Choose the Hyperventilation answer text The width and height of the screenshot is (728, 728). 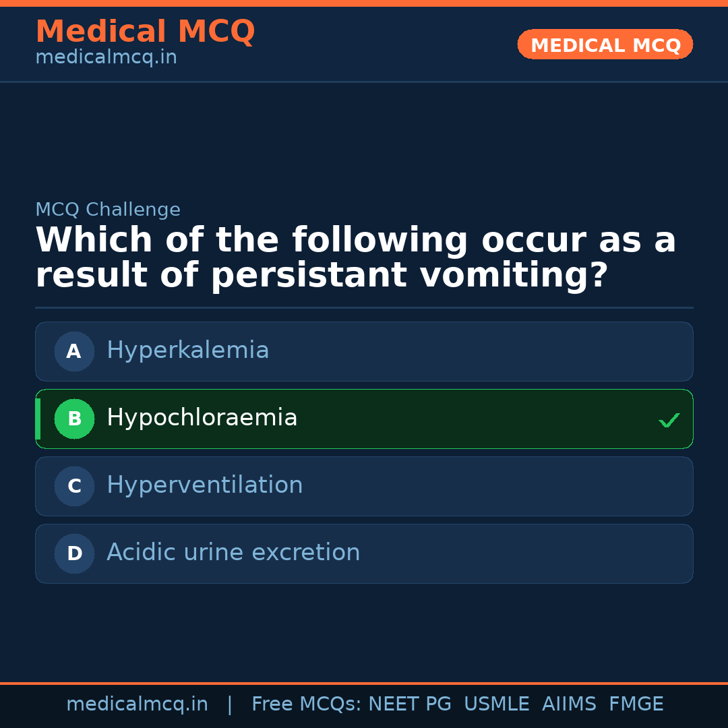pos(204,485)
